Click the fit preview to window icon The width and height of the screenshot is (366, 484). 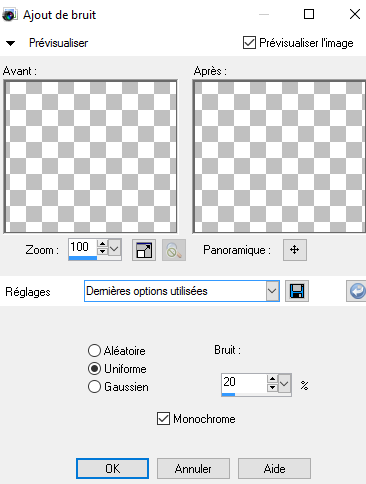pyautogui.click(x=144, y=250)
